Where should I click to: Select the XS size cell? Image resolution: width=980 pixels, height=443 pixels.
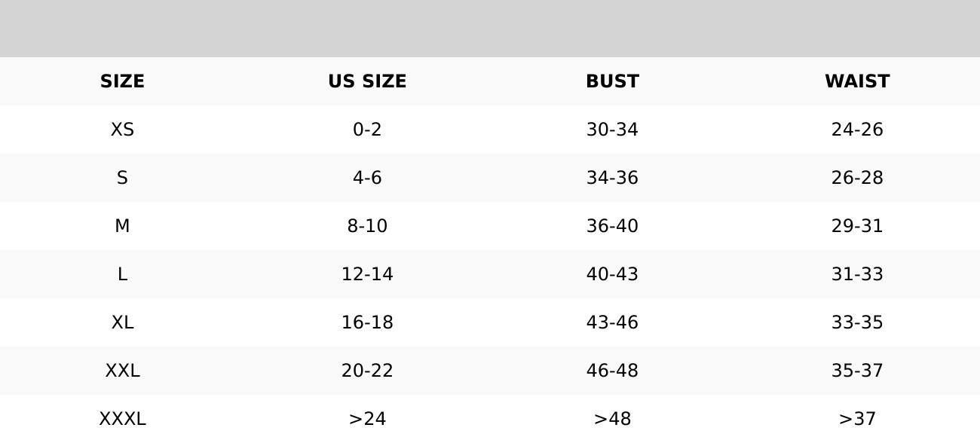click(x=122, y=130)
